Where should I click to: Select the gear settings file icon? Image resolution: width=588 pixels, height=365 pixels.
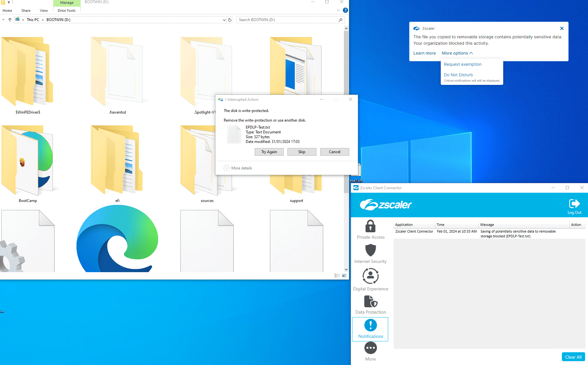pos(28,241)
